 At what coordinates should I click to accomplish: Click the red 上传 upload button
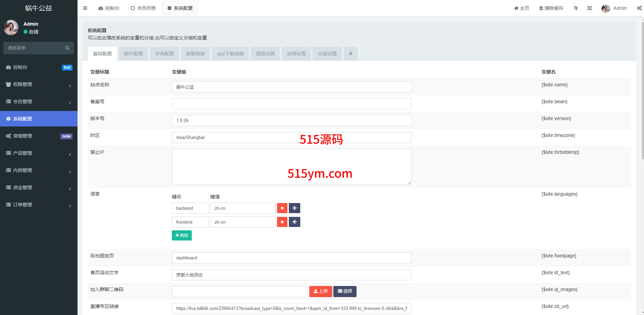[x=320, y=291]
